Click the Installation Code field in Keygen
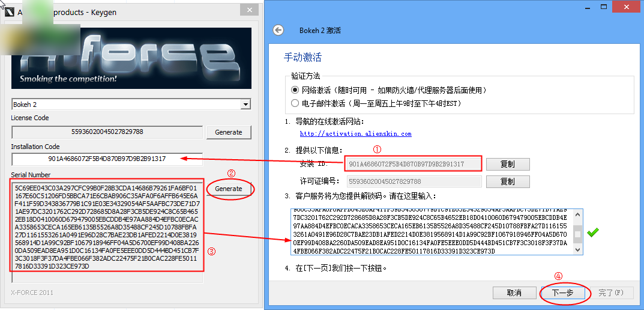The image size is (644, 310). coord(107,159)
